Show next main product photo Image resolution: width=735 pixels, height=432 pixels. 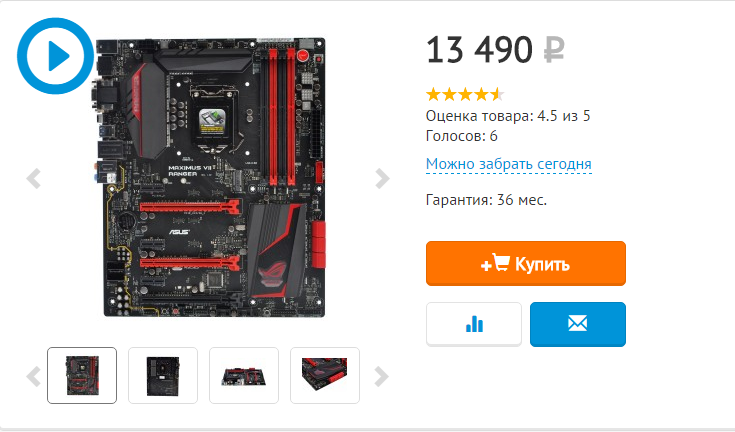[x=382, y=179]
